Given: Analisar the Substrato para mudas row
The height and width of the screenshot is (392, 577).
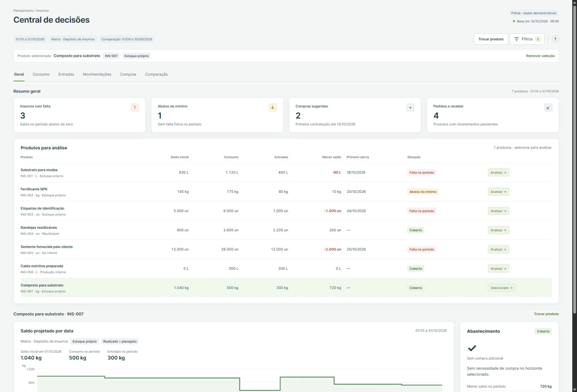Looking at the screenshot, I should (x=498, y=172).
